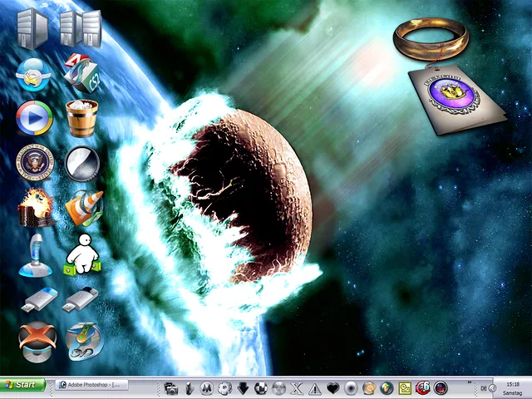The width and height of the screenshot is (532, 399).
Task: Open the grey USB stick icon
Action: 81,299
